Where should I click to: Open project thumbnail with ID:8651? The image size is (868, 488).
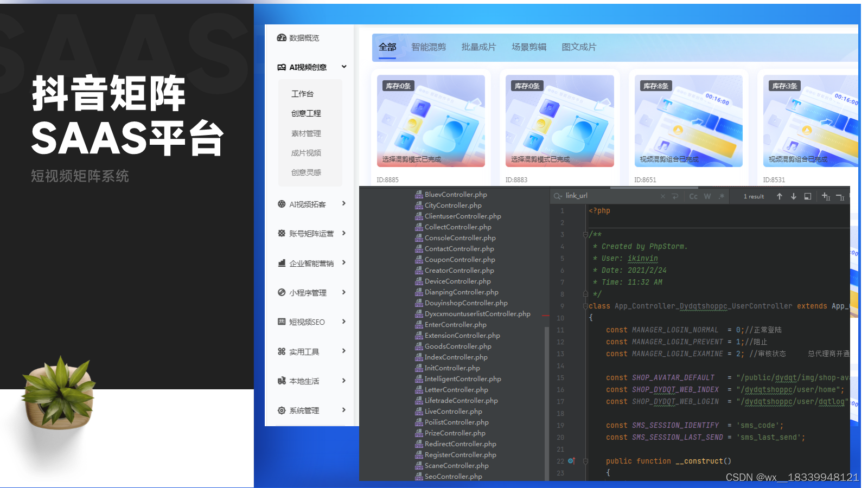[x=688, y=121]
